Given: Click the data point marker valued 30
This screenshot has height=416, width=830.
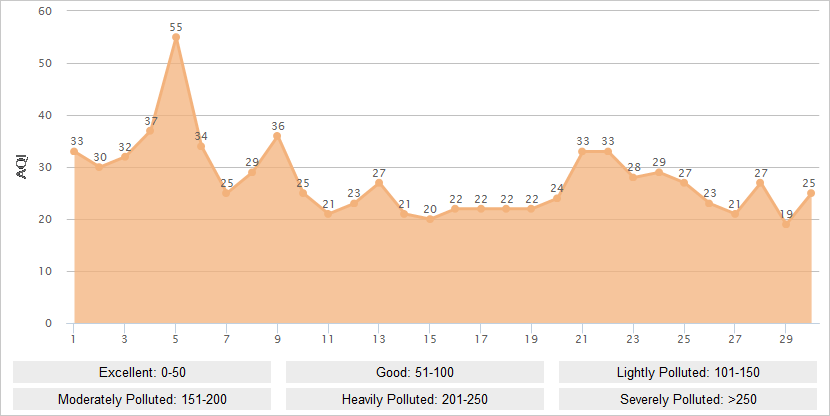Looking at the screenshot, I should 99,167.
